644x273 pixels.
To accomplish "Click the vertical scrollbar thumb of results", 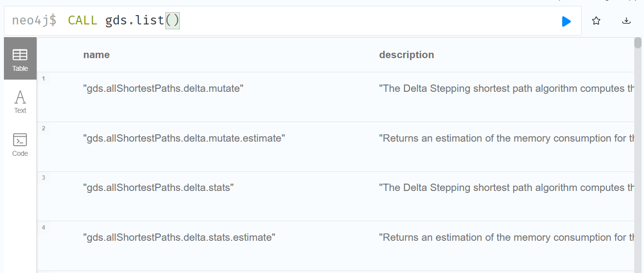I will point(638,43).
